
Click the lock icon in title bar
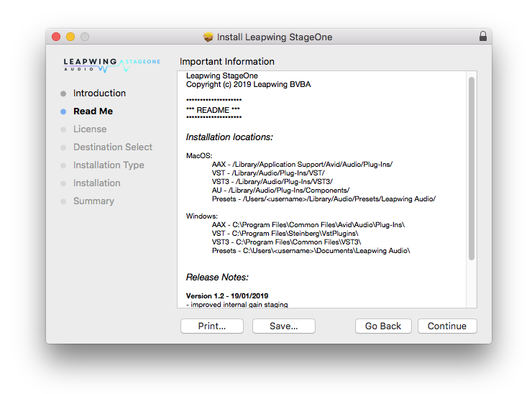[x=483, y=37]
